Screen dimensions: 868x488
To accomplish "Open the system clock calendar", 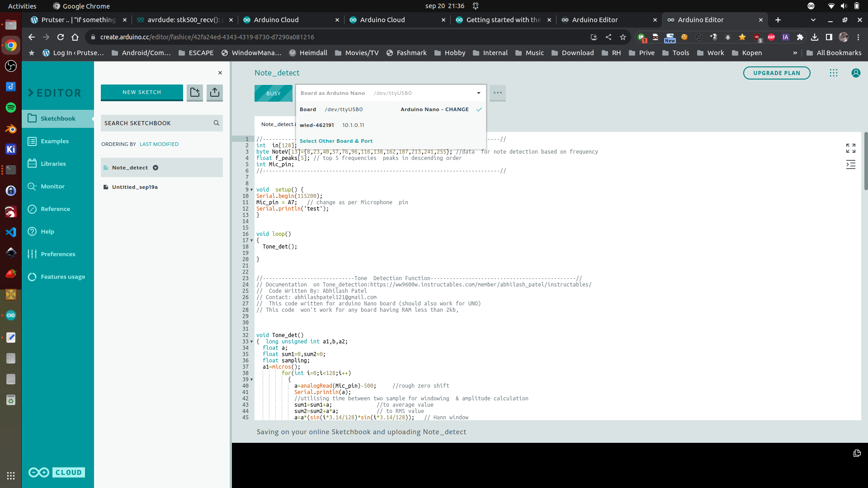I will tap(445, 6).
